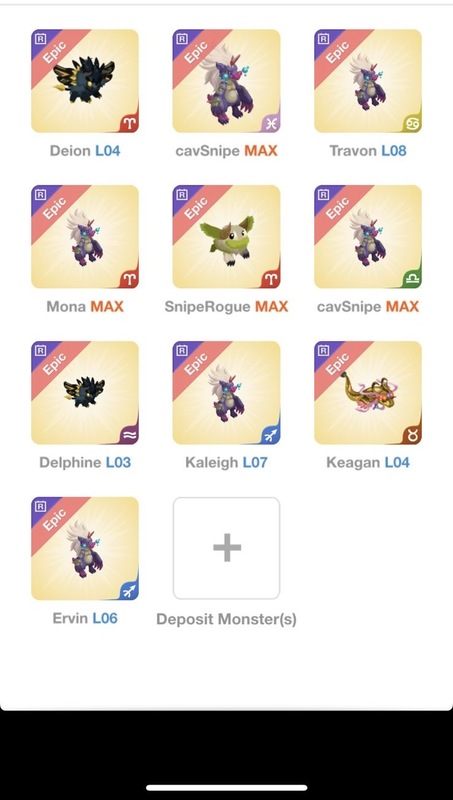Select the Keagan L04 golden dragon

coord(368,393)
